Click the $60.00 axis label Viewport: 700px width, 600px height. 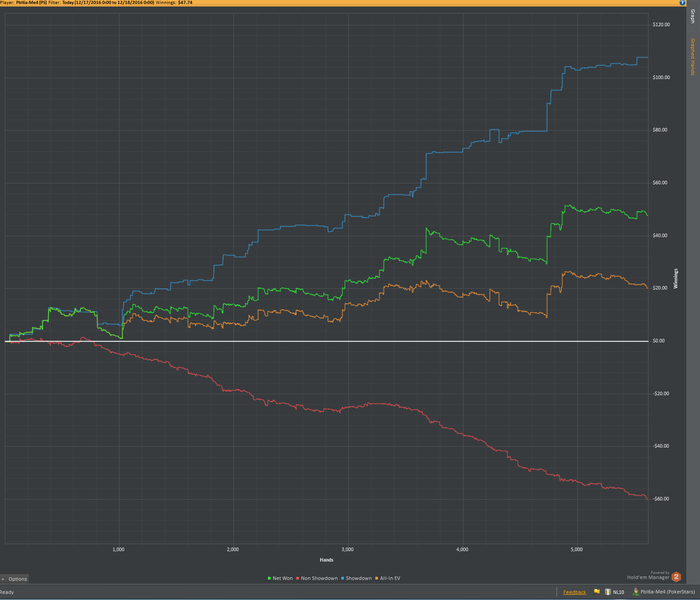point(660,183)
